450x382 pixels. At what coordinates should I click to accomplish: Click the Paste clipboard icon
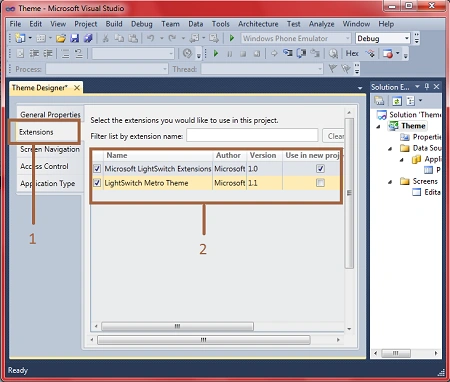tap(133, 38)
